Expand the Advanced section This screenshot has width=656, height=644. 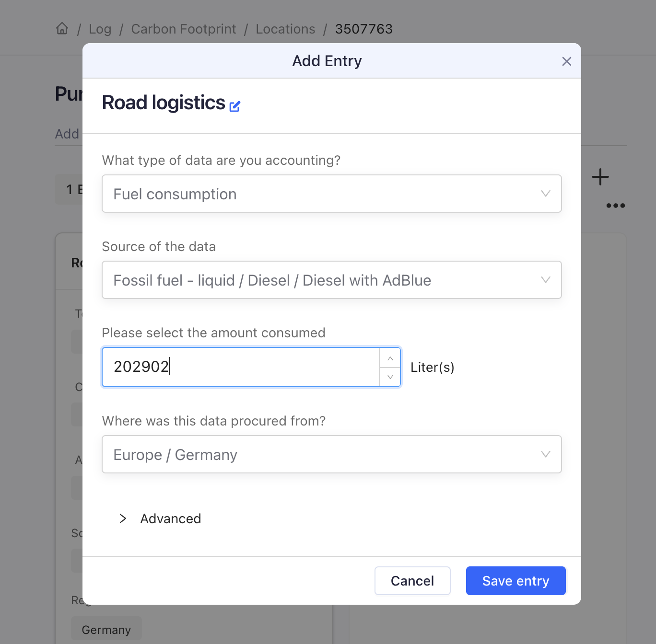coord(160,518)
